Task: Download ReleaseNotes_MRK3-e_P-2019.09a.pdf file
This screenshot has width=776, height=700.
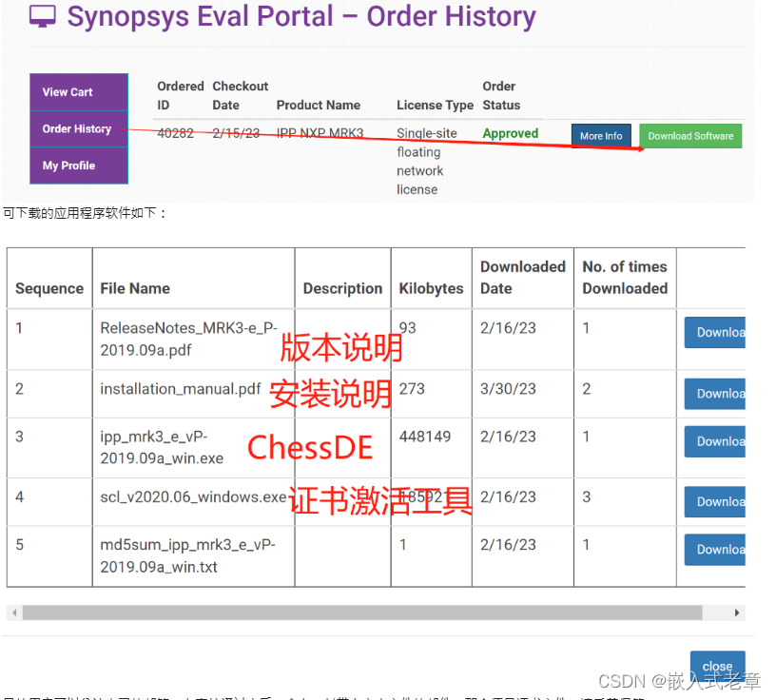Action: pos(714,332)
